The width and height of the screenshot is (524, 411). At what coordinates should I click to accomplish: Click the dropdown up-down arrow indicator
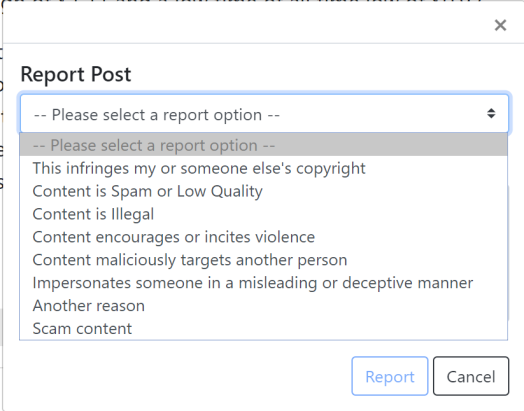pos(491,114)
